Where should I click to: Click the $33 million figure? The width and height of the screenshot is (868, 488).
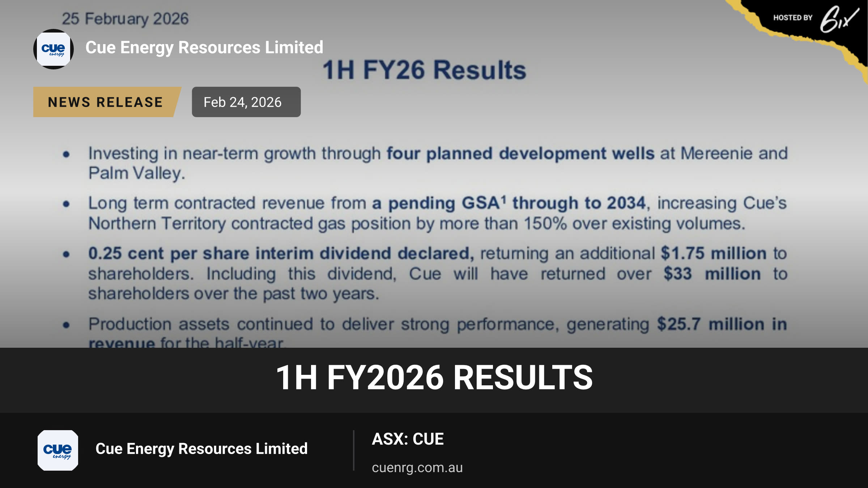pos(712,274)
